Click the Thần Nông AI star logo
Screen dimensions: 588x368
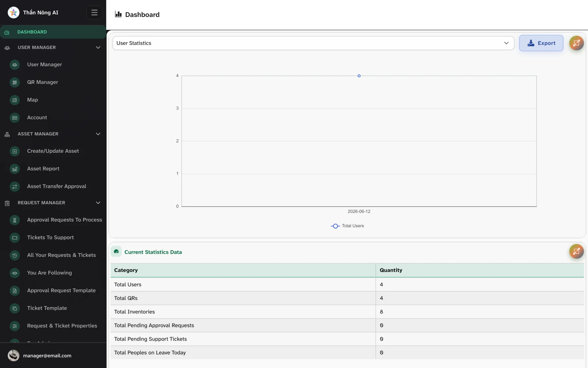tap(13, 12)
